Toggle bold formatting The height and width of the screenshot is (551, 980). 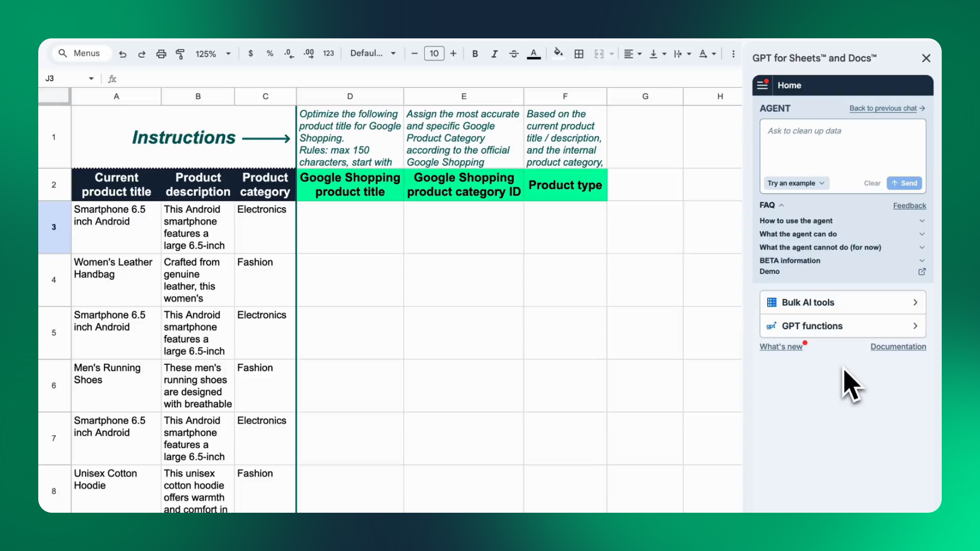[x=475, y=54]
